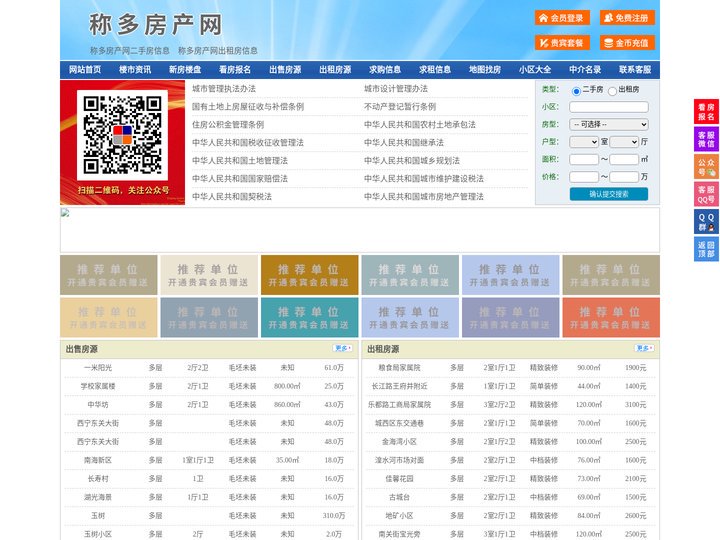The width and height of the screenshot is (720, 540).
Task: Click the minimum 价格 input field
Action: point(584,177)
